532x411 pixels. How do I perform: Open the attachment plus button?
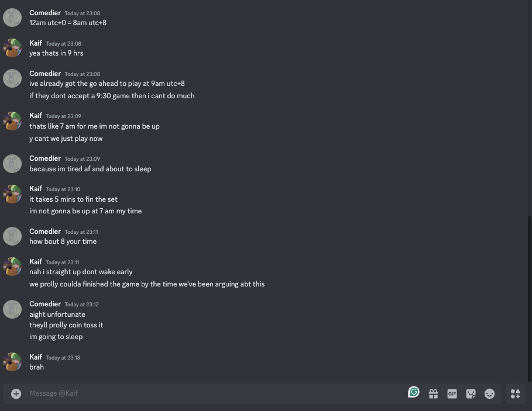(x=16, y=393)
